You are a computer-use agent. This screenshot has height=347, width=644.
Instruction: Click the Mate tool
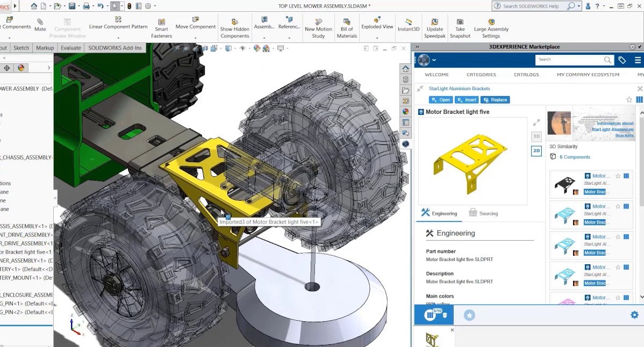[x=40, y=25]
